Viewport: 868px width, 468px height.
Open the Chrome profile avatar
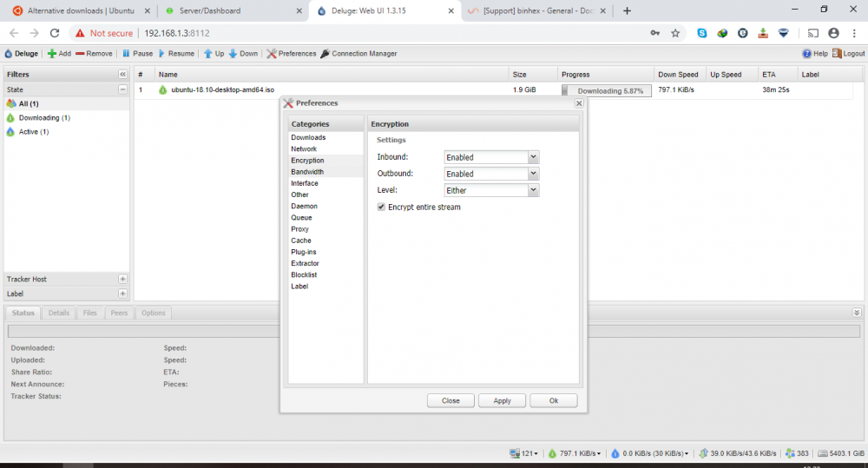click(833, 33)
